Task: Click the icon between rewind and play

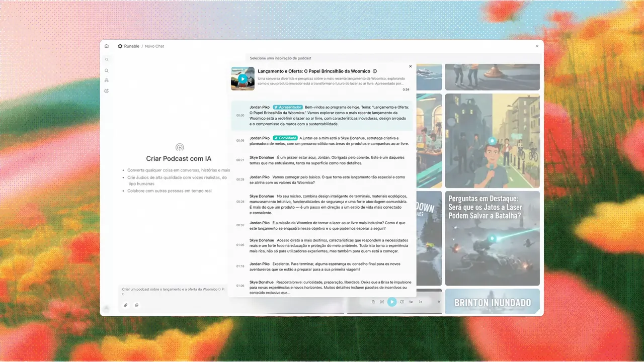Action: pyautogui.click(x=382, y=302)
